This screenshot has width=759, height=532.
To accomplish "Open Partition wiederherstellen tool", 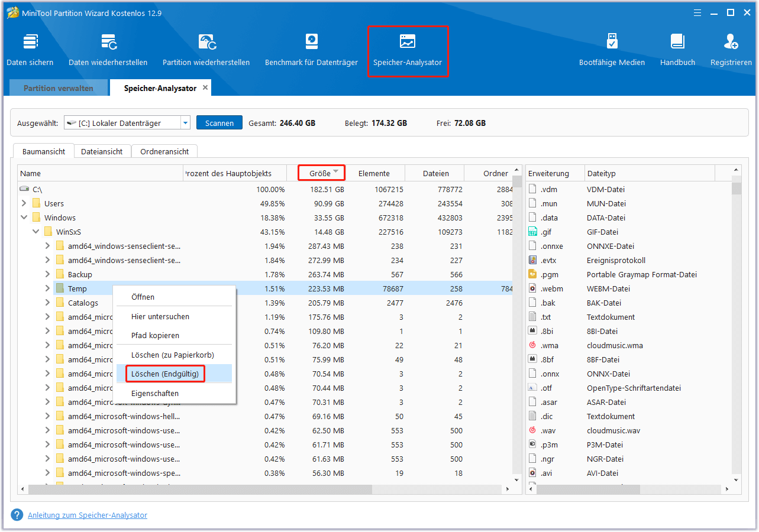I will 206,50.
